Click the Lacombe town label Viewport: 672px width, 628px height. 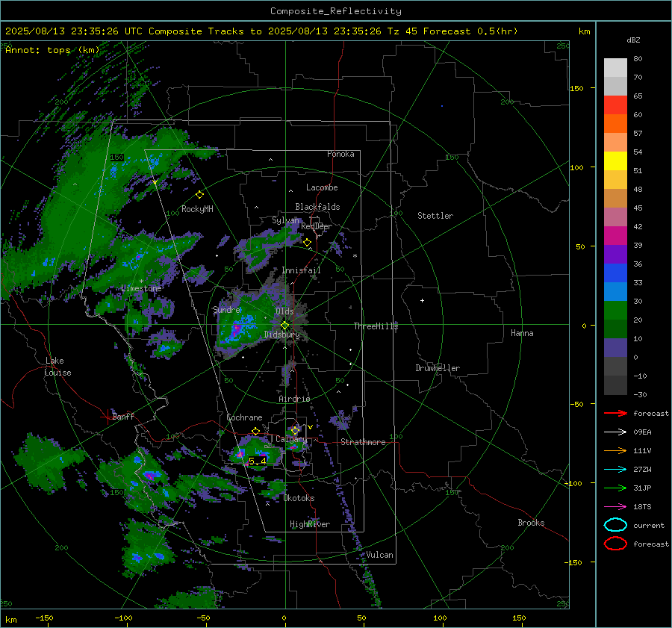pos(322,187)
